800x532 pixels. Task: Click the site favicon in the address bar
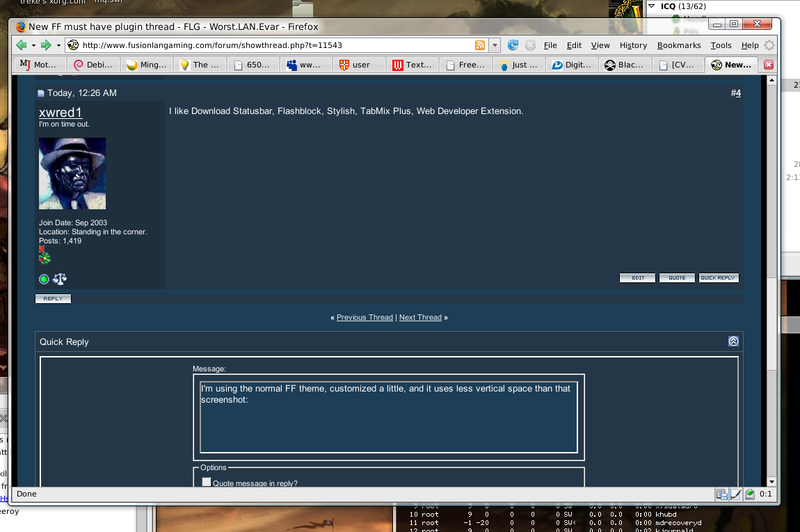[73, 45]
